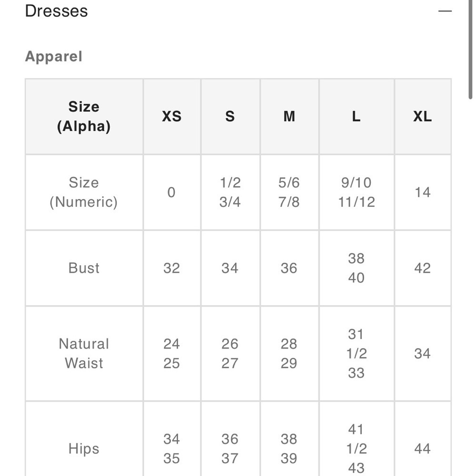476x476 pixels.
Task: Click waist value 26 27 for size S
Action: click(x=230, y=353)
